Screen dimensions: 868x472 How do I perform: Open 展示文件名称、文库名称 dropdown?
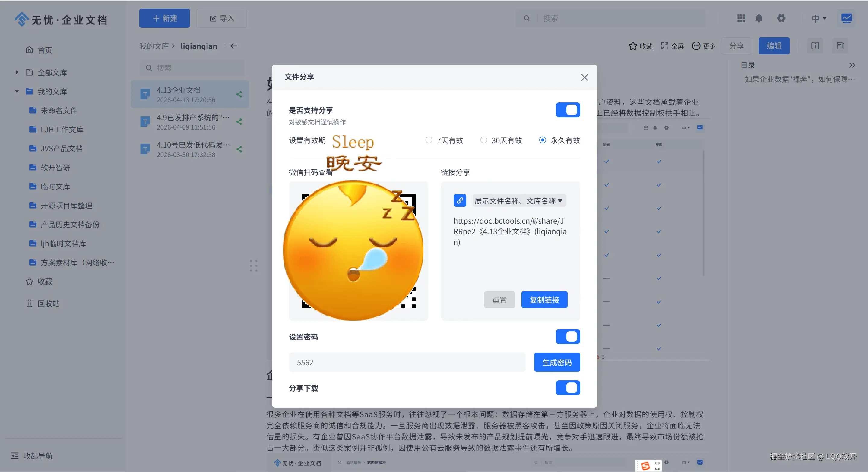(519, 201)
